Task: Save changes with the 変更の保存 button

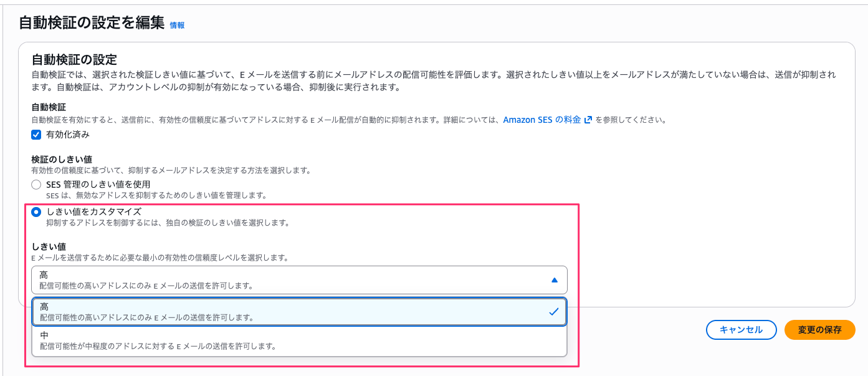Action: click(x=819, y=330)
